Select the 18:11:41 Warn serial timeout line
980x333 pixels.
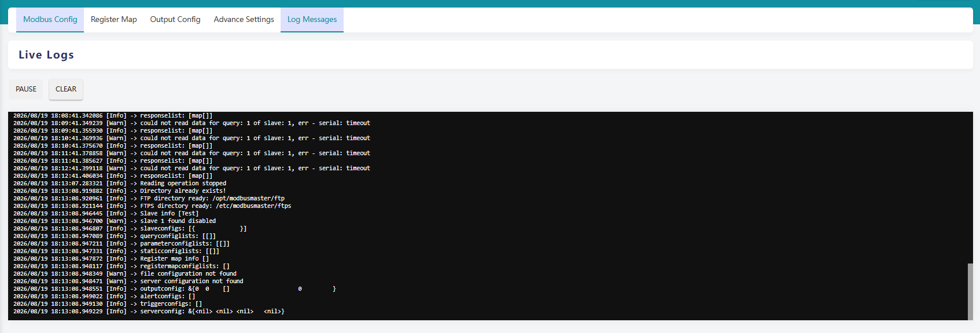191,153
